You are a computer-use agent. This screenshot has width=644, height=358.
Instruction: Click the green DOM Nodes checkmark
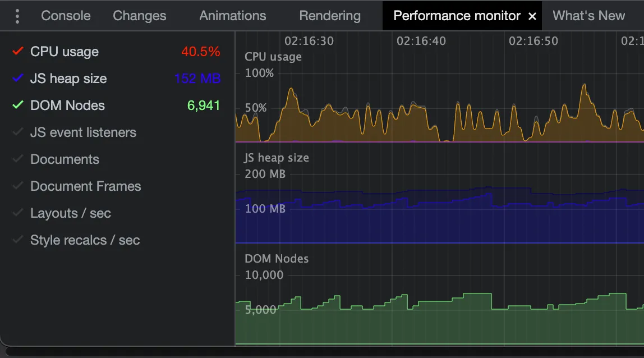[18, 105]
